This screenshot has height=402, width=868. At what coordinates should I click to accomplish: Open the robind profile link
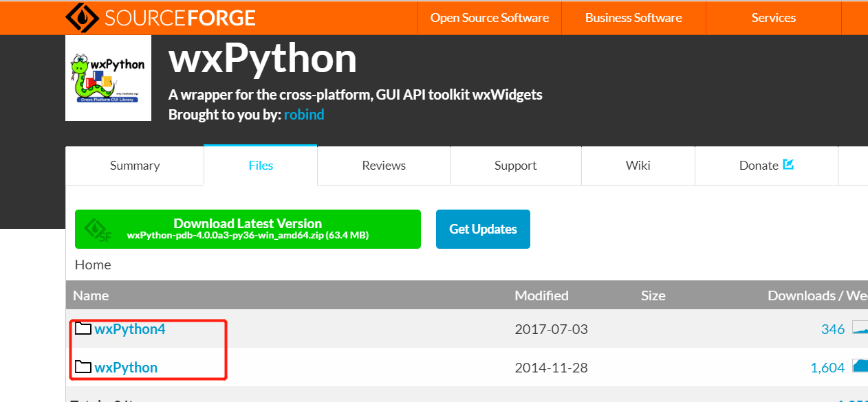pos(304,114)
